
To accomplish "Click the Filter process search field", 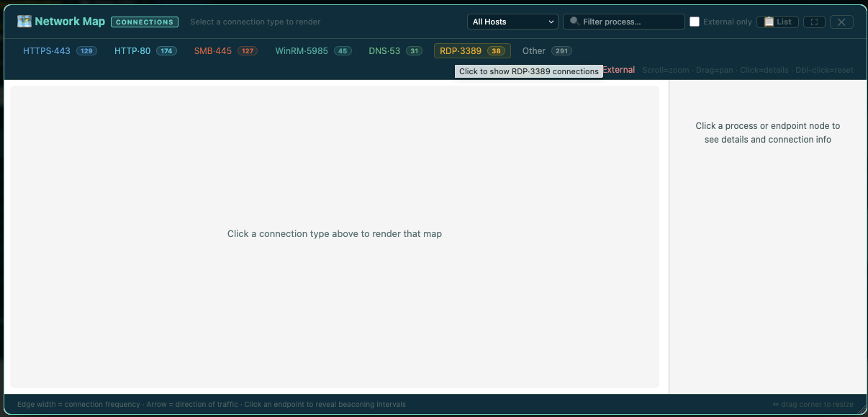I will (x=623, y=22).
